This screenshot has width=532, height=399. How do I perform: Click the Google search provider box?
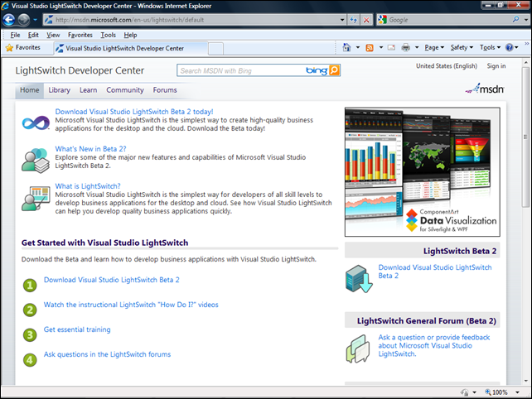444,20
